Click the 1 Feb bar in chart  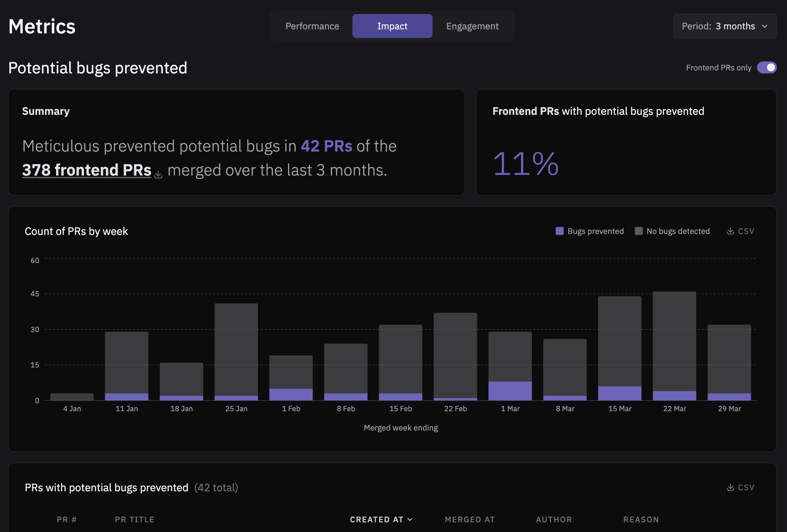coord(291,378)
